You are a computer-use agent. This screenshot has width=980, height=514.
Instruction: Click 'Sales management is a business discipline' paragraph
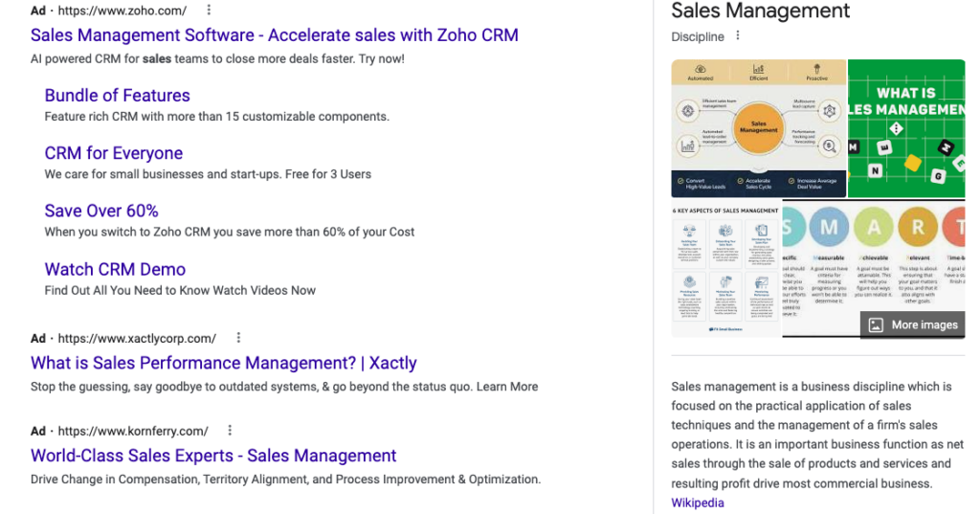[x=817, y=435]
